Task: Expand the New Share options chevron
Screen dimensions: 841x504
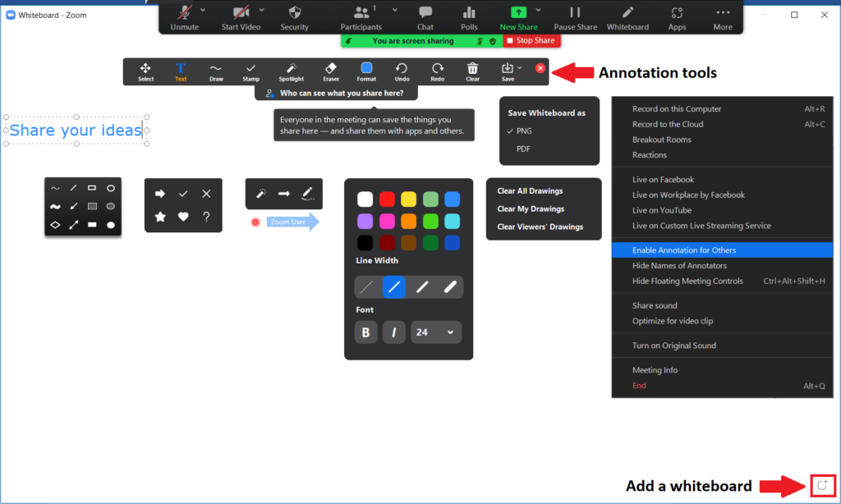Action: click(x=538, y=10)
